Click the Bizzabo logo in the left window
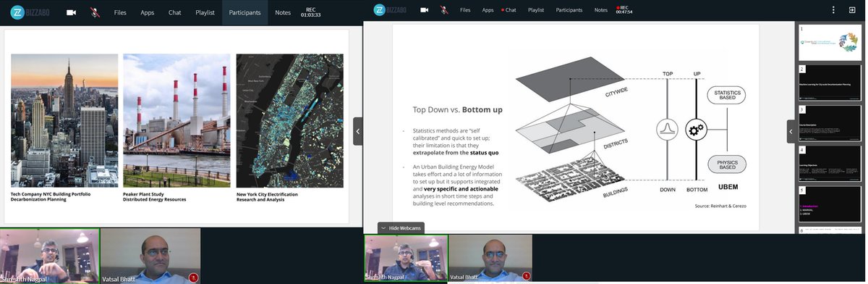Image resolution: width=868 pixels, height=284 pixels. pyautogui.click(x=30, y=12)
